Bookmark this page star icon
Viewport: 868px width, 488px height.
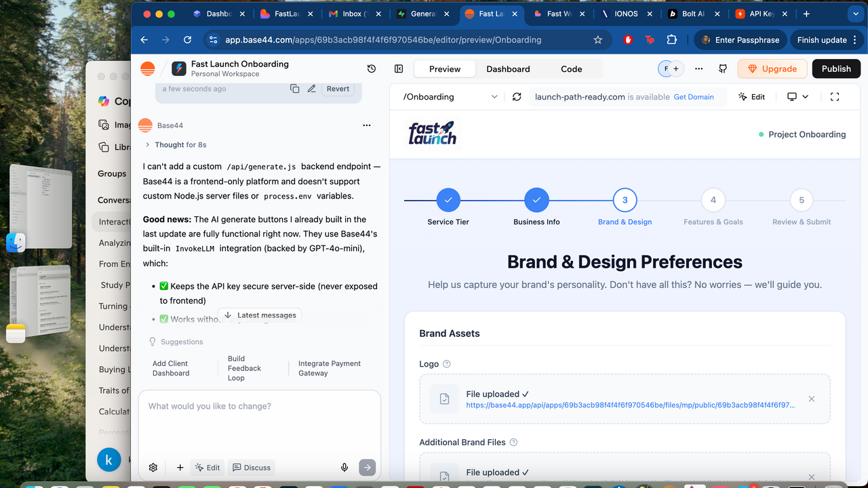[x=597, y=40]
